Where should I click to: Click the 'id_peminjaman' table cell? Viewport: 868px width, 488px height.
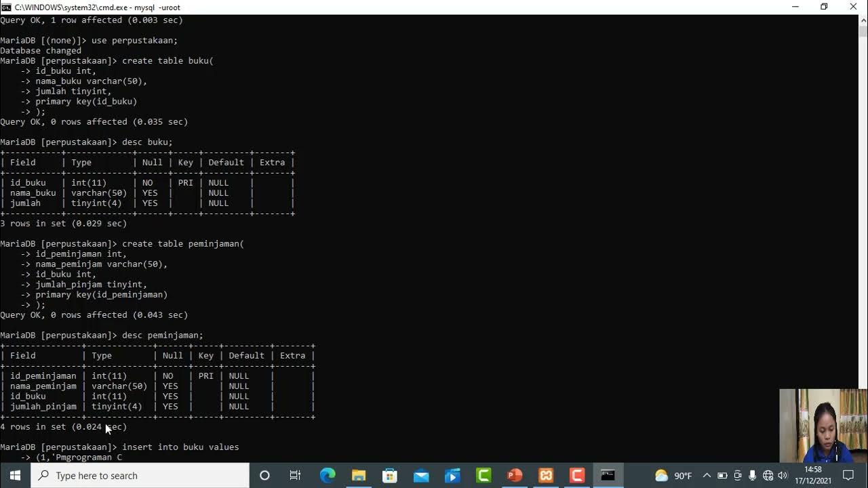pyautogui.click(x=43, y=376)
